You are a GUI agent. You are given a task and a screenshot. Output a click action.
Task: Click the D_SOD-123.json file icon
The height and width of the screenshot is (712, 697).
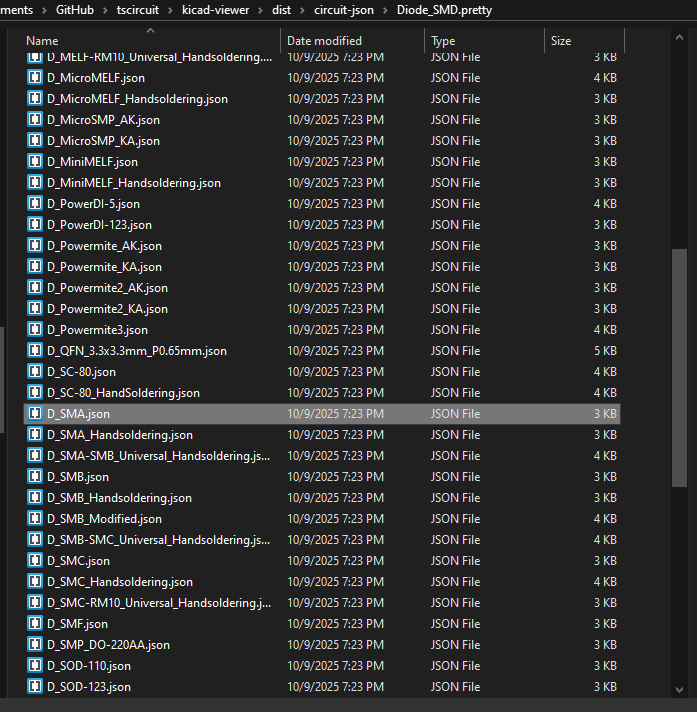[35, 687]
